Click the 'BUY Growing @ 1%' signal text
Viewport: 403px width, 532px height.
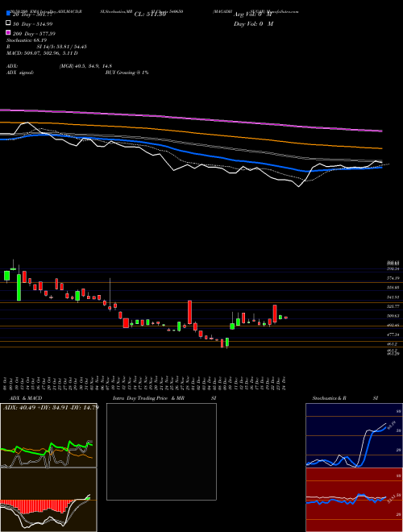[x=127, y=73]
